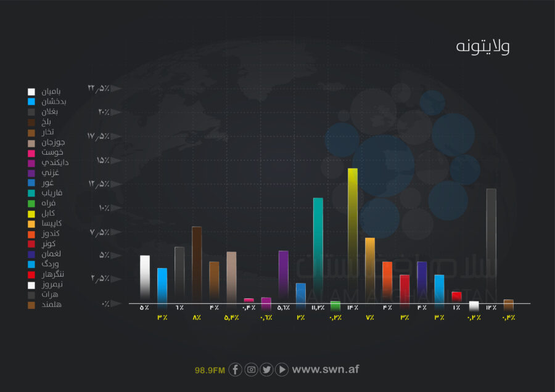Click the tallest yellow bar in chart
The width and height of the screenshot is (555, 392).
pyautogui.click(x=353, y=234)
